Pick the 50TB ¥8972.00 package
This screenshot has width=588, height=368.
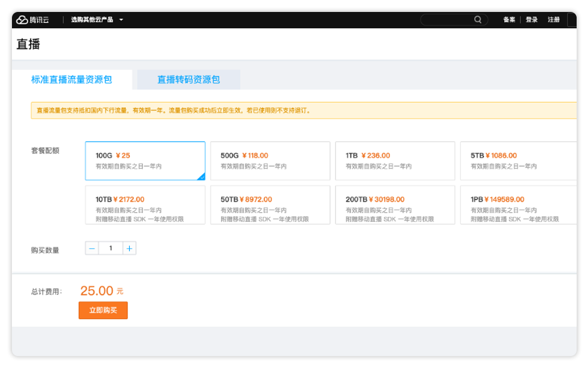(270, 205)
